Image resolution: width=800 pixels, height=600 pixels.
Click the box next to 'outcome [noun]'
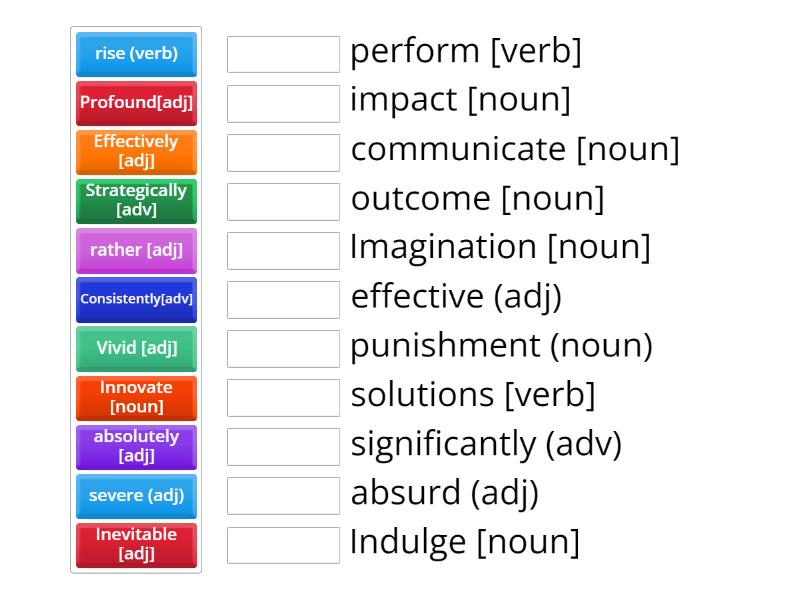pos(283,201)
